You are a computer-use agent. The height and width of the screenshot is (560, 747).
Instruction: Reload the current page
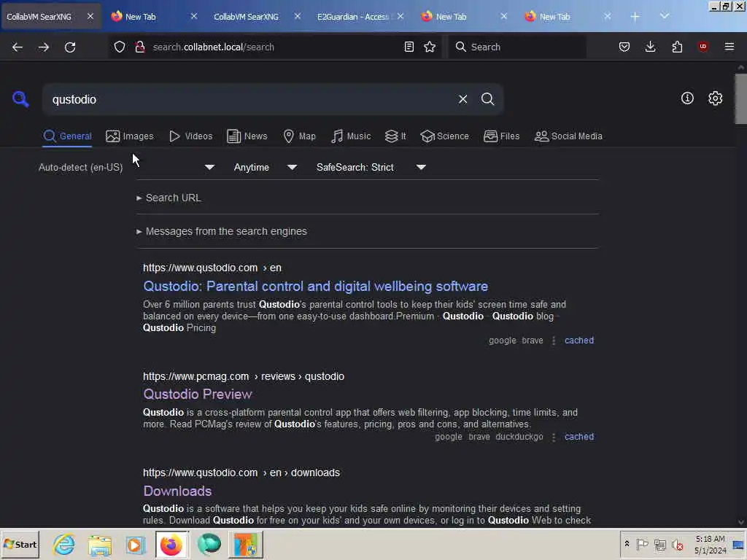[x=70, y=47]
